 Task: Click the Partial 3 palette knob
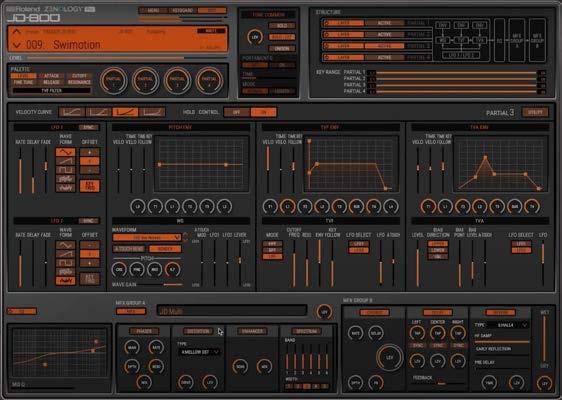click(x=177, y=80)
